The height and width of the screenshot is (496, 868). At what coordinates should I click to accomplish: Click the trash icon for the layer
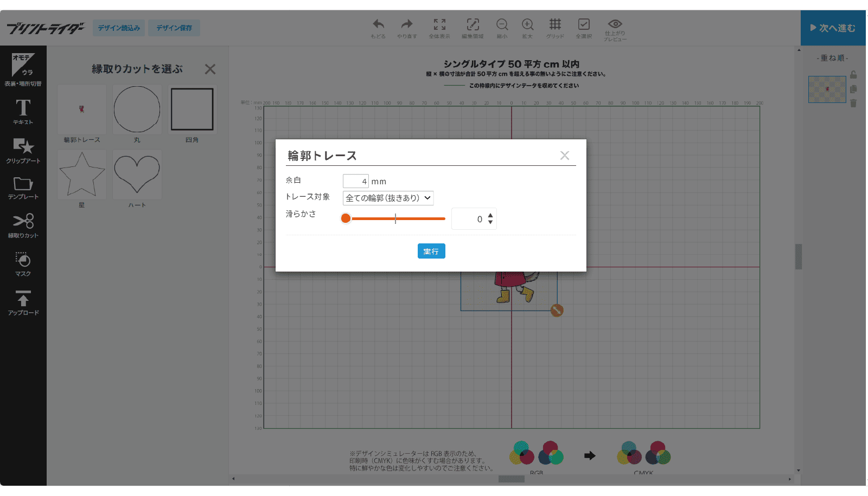click(853, 103)
